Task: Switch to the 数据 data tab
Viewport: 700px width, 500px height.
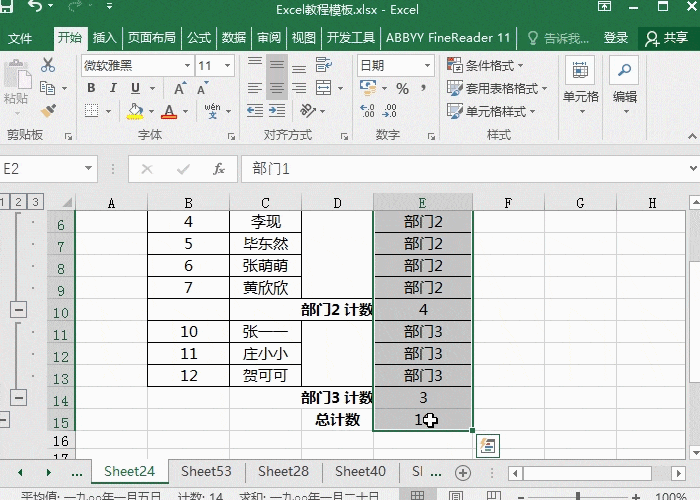Action: point(234,38)
